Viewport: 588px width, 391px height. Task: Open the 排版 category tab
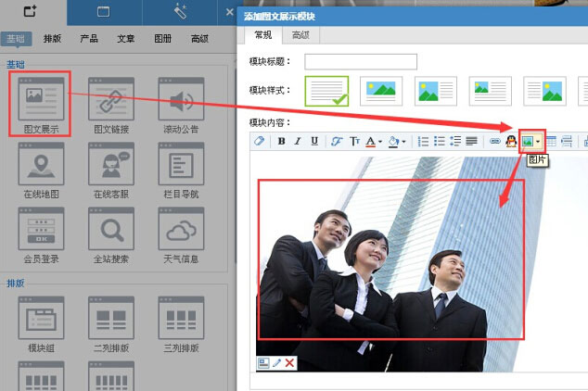point(52,39)
